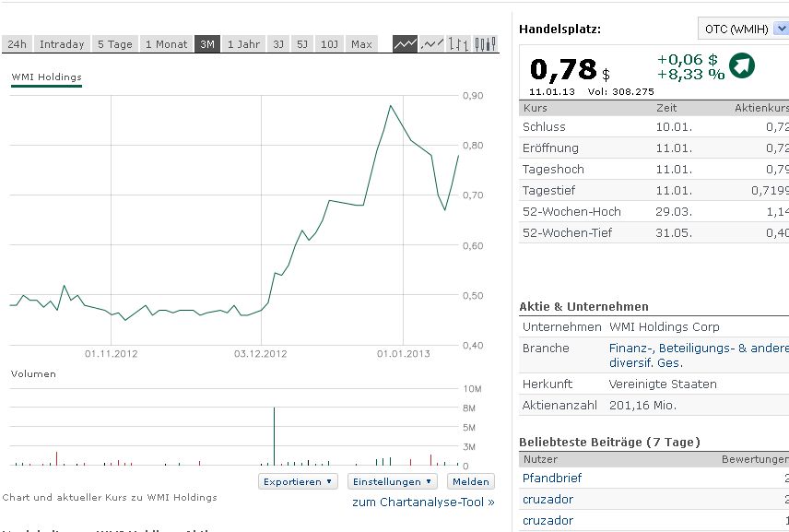The height and width of the screenshot is (532, 789).
Task: Open the Handelsplatz OTC (WMIH) dropdown
Action: (744, 29)
